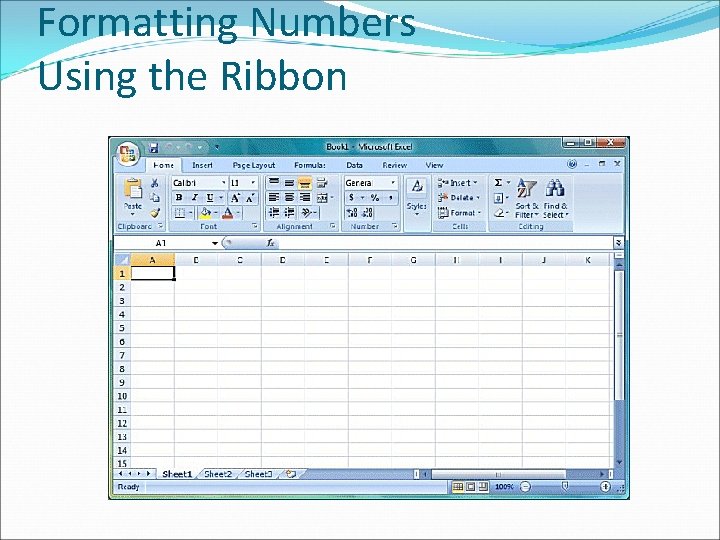Select the Sheet3 worksheet tab

[x=259, y=474]
